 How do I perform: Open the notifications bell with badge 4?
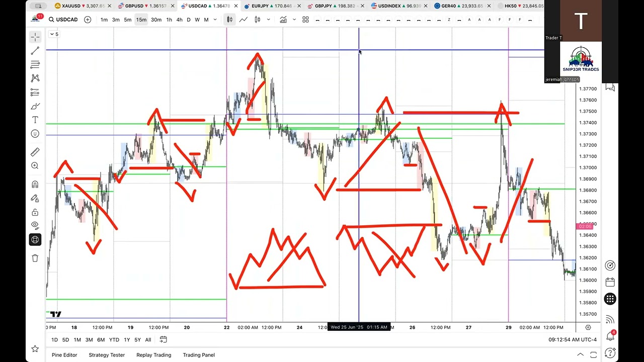tap(610, 335)
